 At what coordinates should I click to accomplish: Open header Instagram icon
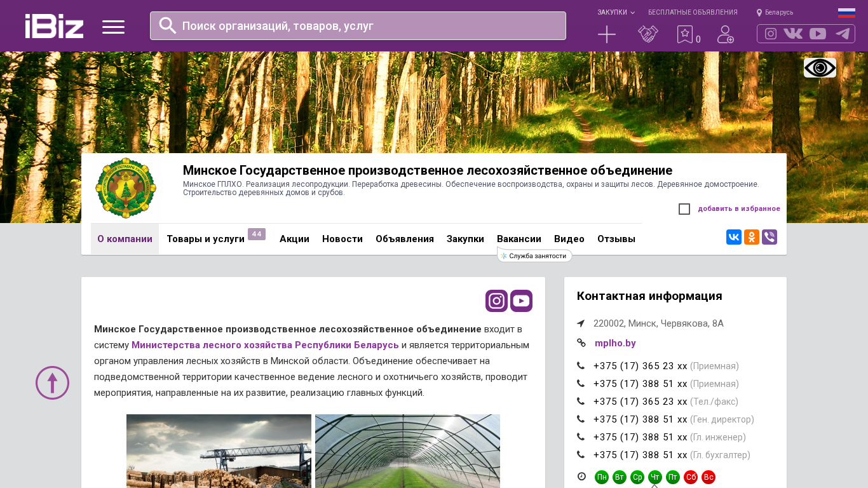click(x=771, y=34)
